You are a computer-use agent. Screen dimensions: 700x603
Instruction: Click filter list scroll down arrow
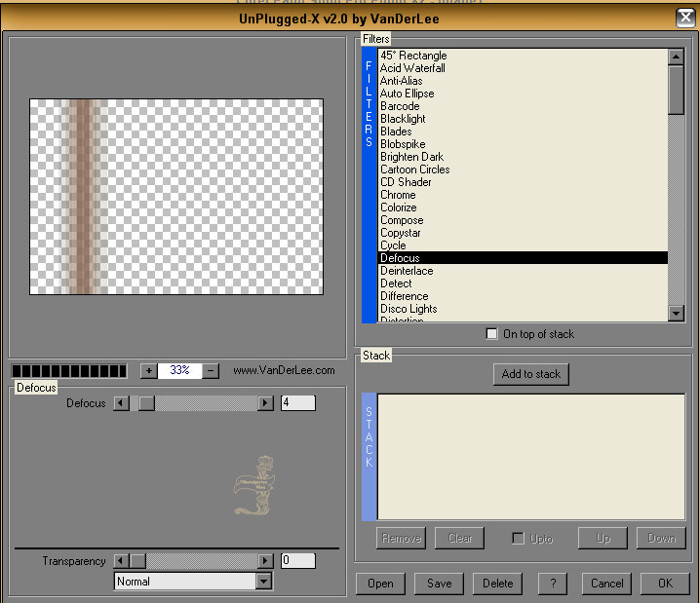coord(677,313)
